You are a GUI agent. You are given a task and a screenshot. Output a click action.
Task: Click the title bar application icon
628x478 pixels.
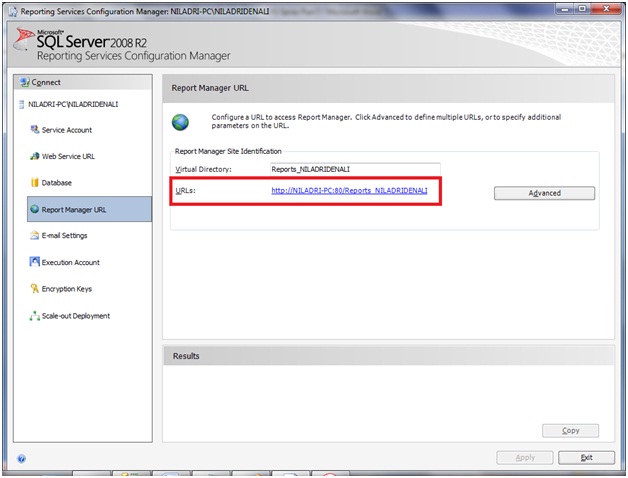(13, 12)
